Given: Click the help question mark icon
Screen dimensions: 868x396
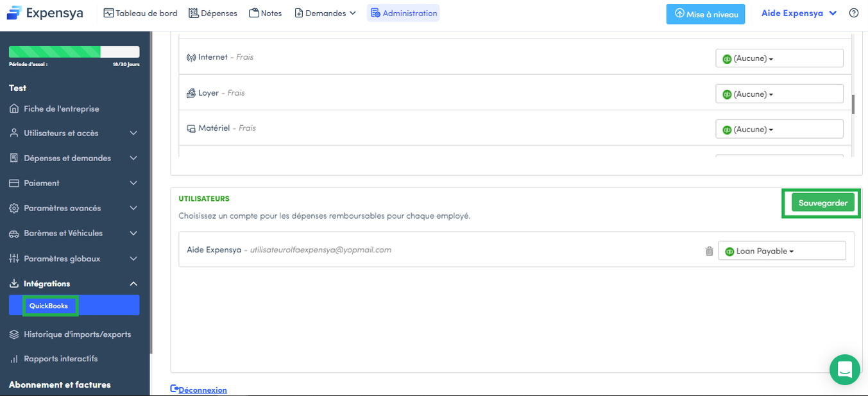Looking at the screenshot, I should 854,13.
